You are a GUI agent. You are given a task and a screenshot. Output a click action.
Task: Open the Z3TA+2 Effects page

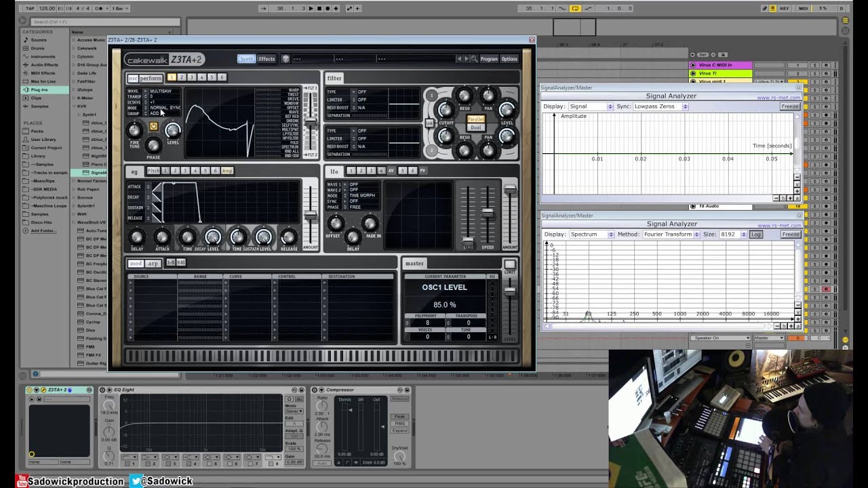pyautogui.click(x=267, y=59)
